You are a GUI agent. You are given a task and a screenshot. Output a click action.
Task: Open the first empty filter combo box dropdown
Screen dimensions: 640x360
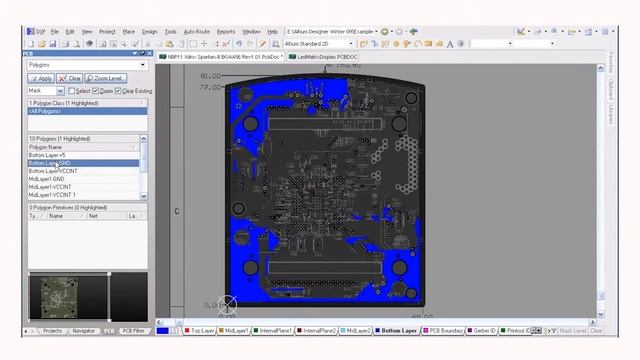510,44
